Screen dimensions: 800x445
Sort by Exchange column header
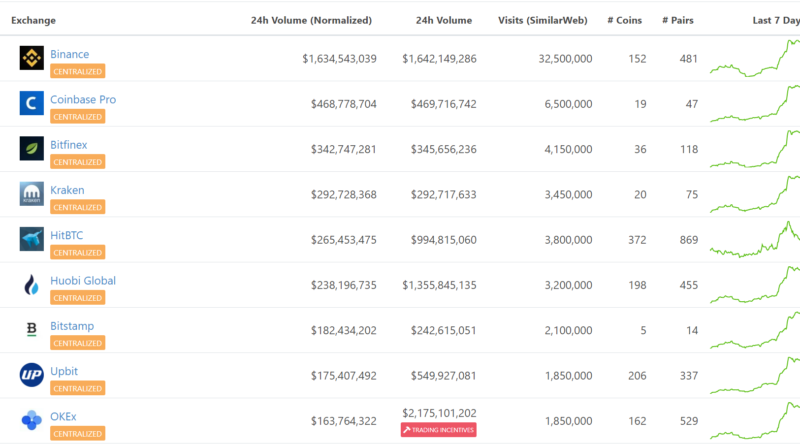point(34,20)
